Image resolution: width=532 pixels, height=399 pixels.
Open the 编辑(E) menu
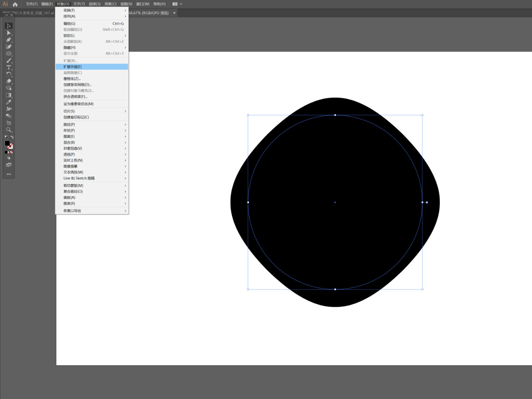pos(47,4)
